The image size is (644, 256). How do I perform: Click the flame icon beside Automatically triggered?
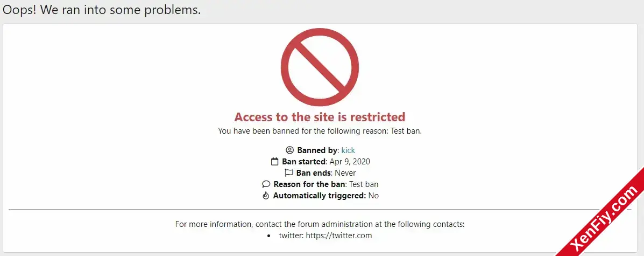(266, 196)
